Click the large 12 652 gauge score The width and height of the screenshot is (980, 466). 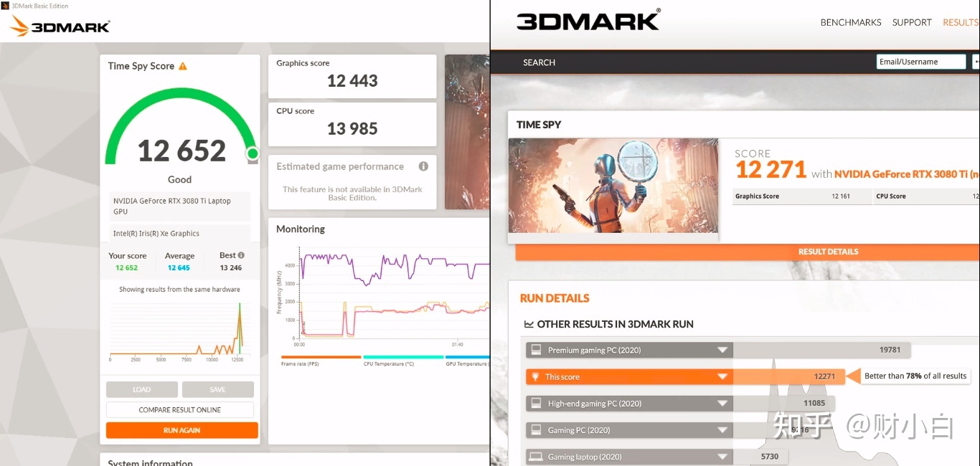pyautogui.click(x=182, y=151)
